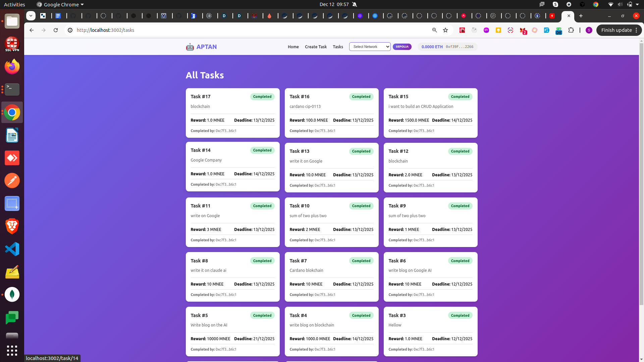Click the view site information icon
This screenshot has width=644, height=362.
(70, 30)
